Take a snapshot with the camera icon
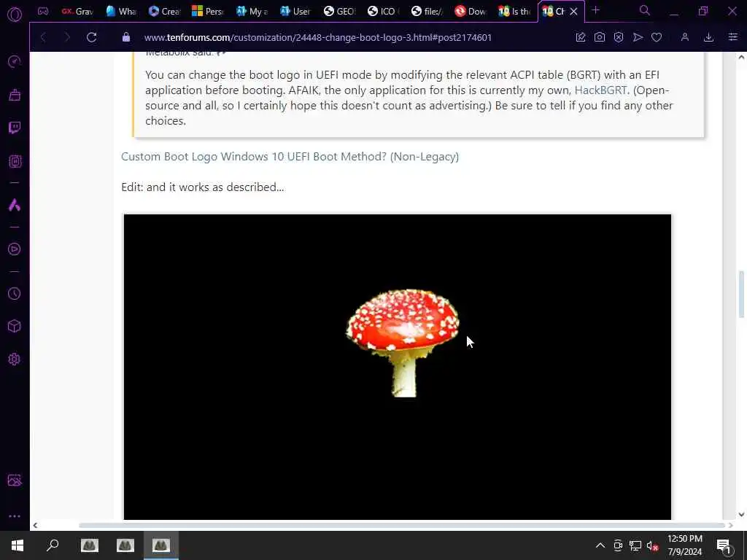 coord(600,37)
